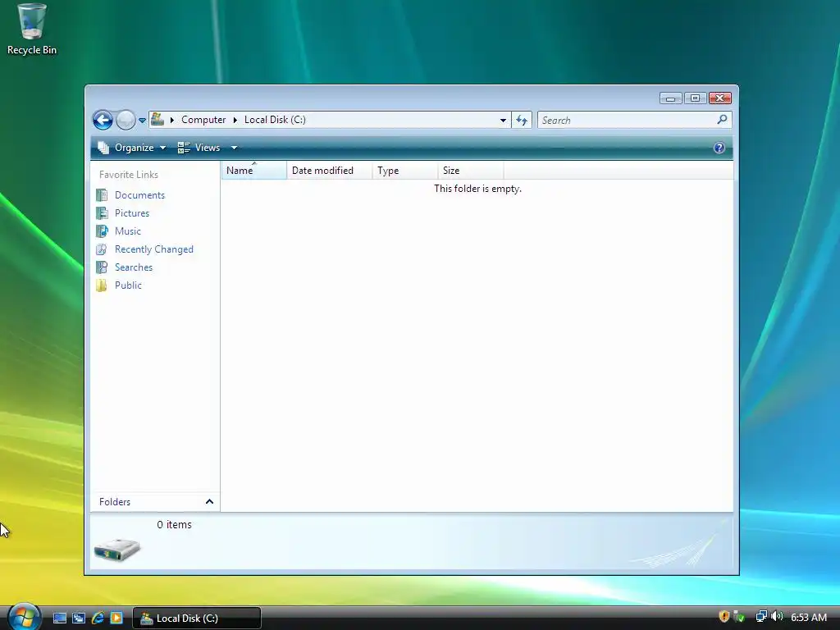Viewport: 840px width, 630px height.
Task: Open Documents in Favorite Links
Action: pyautogui.click(x=139, y=195)
